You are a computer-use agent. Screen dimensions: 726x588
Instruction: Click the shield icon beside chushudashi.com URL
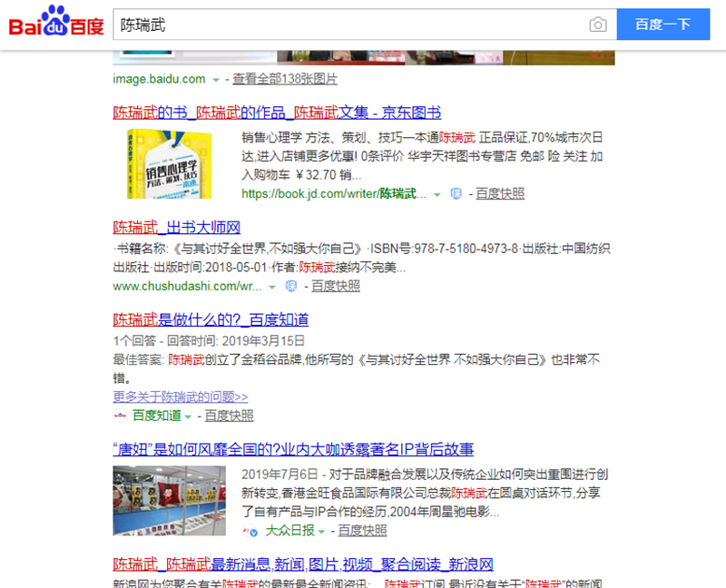point(291,286)
